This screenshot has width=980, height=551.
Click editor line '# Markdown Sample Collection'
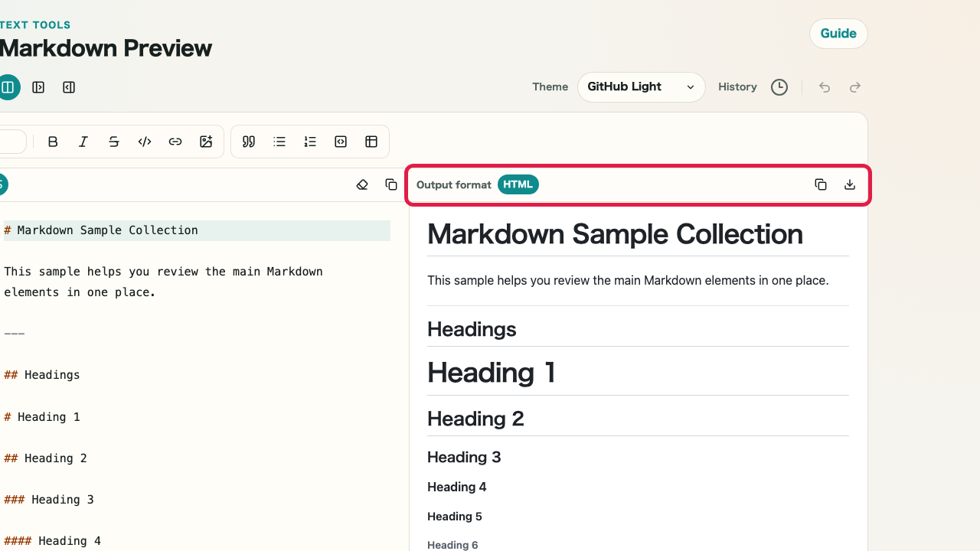(x=101, y=230)
